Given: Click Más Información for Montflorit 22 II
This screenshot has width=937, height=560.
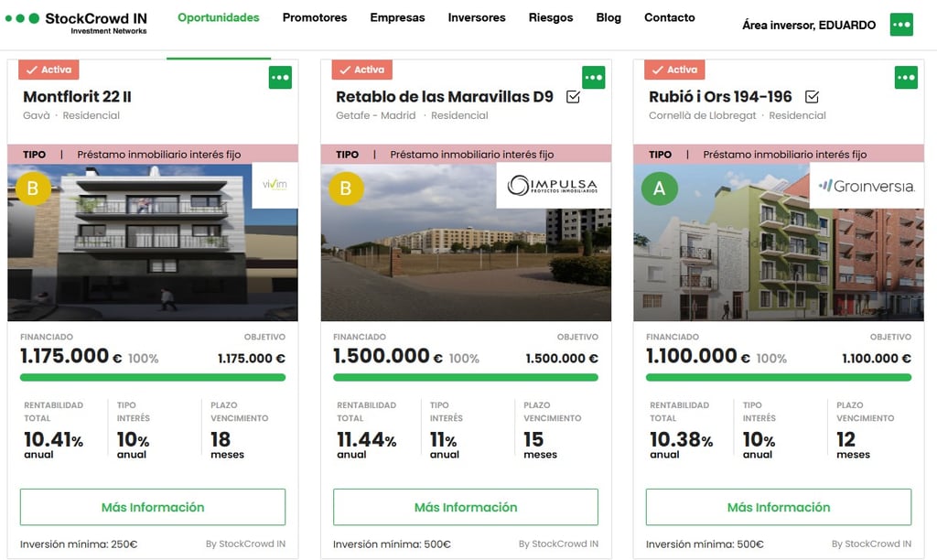Looking at the screenshot, I should point(153,507).
